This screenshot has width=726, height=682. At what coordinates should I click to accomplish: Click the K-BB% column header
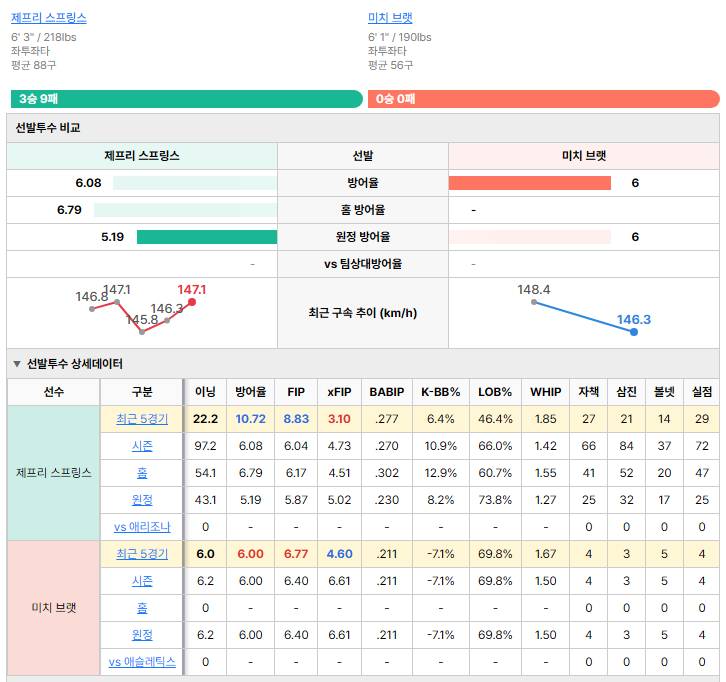(x=441, y=392)
